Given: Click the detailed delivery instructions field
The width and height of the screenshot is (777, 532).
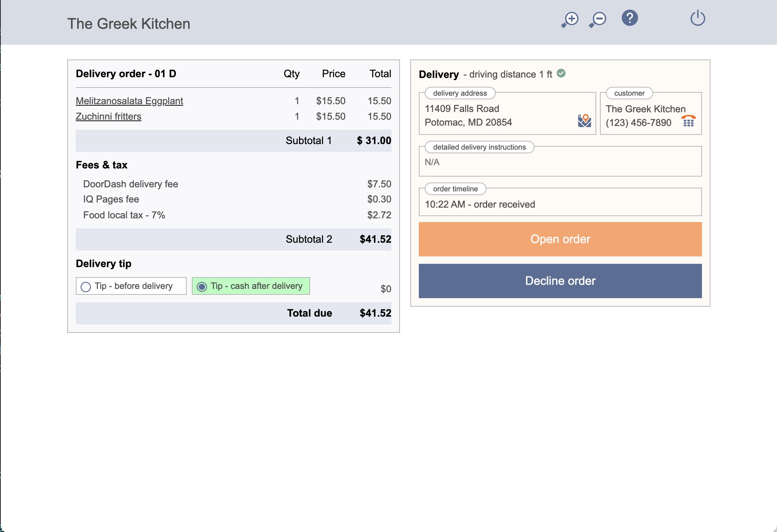Looking at the screenshot, I should (x=560, y=163).
